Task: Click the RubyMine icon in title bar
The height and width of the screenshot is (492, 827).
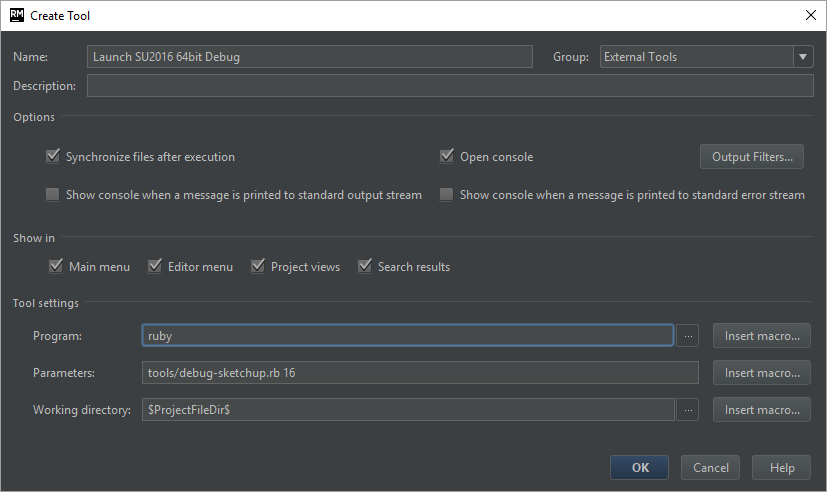Action: [16, 15]
